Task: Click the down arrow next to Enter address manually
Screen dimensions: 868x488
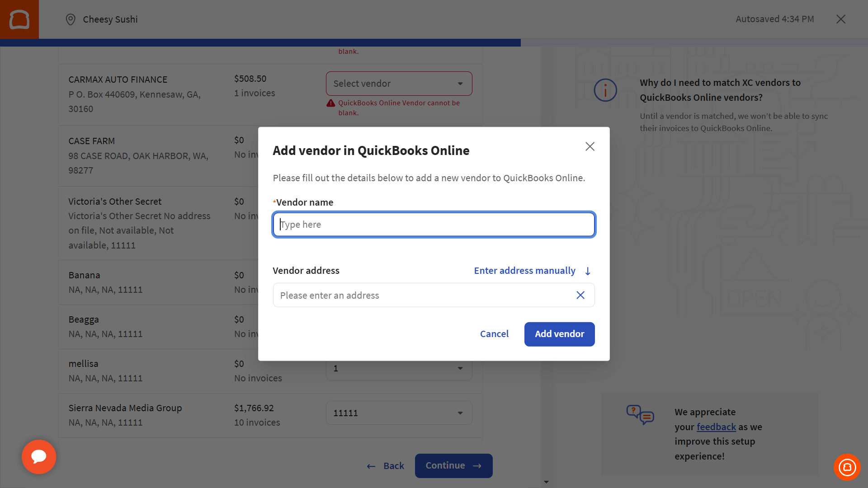Action: click(x=588, y=271)
